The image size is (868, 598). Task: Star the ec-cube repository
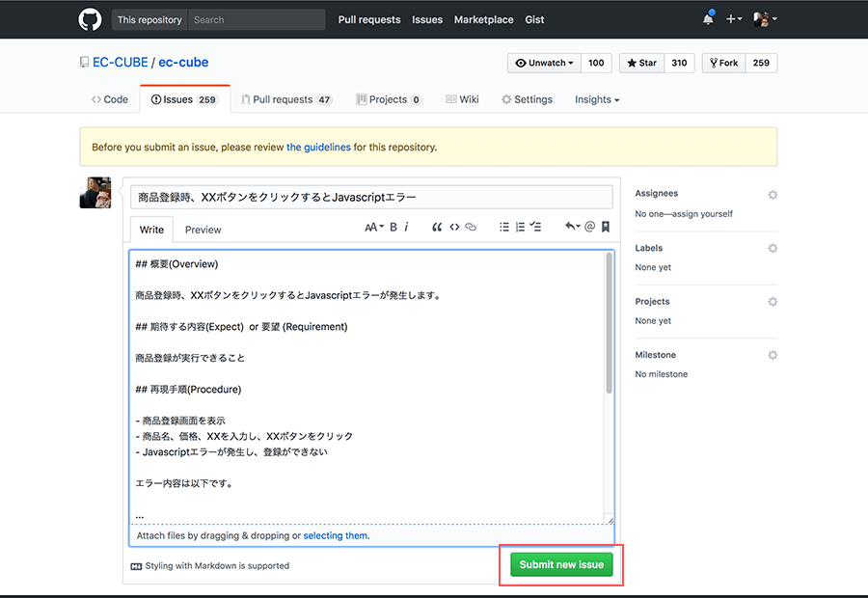click(x=640, y=62)
